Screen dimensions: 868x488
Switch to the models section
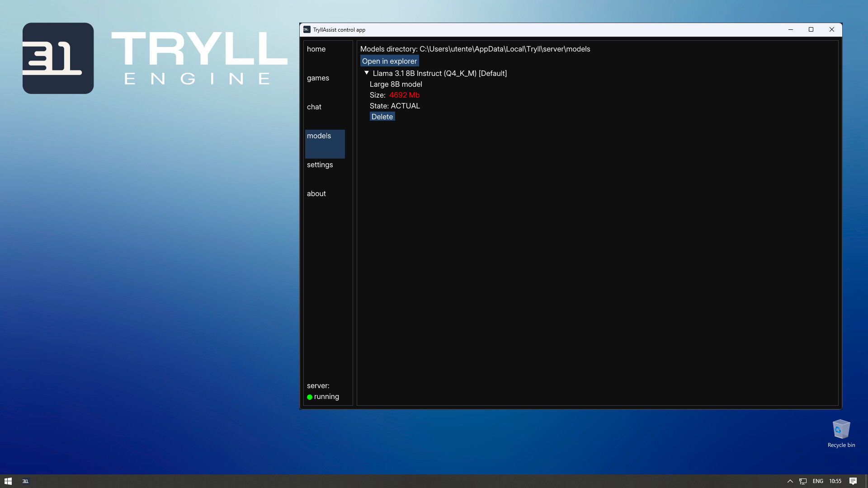pos(319,136)
